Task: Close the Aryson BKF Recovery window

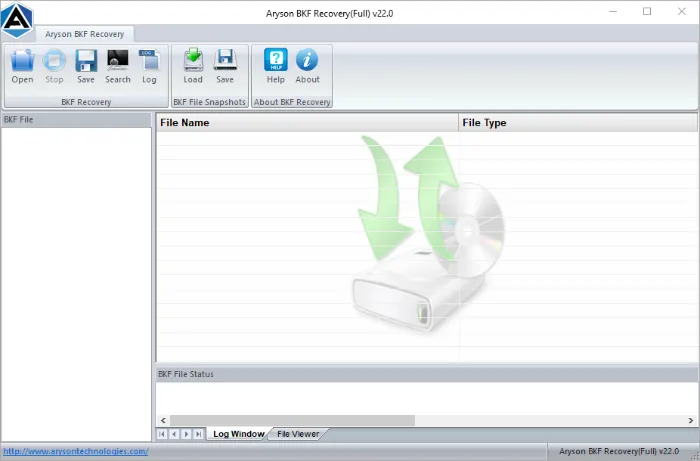Action: [x=681, y=12]
